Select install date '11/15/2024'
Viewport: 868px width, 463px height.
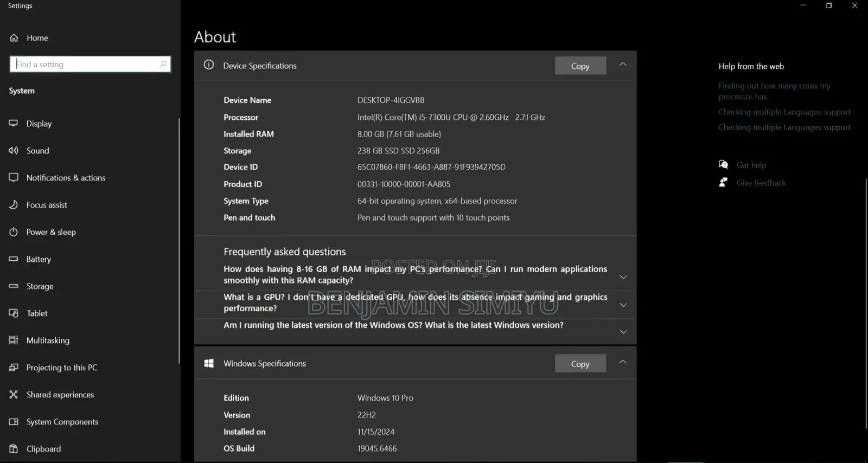click(375, 432)
